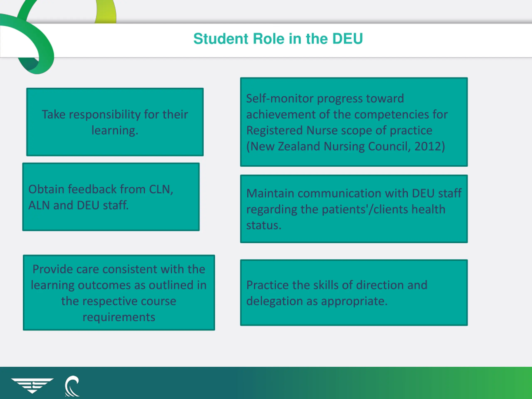
Task: Click 'Registered Nurse scope of practice' line
Action: 339,130
